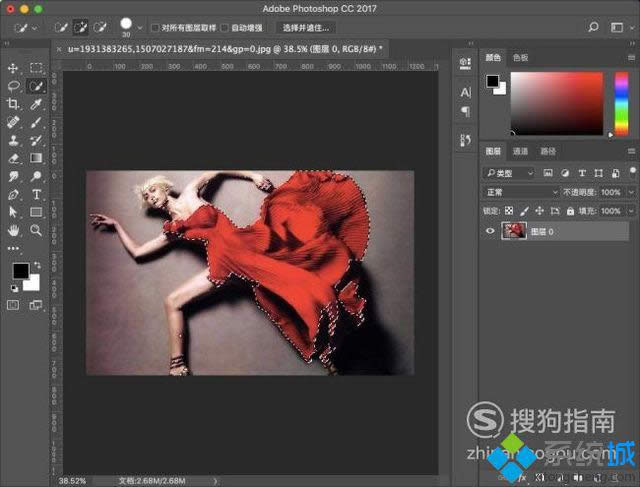Open the search magnifier in options bar
The image size is (640, 487).
[593, 27]
